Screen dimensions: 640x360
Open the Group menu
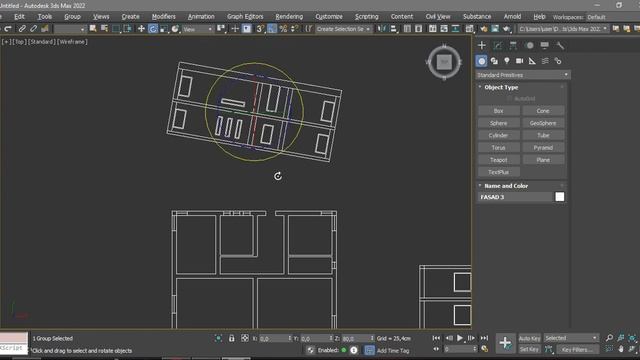click(72, 17)
